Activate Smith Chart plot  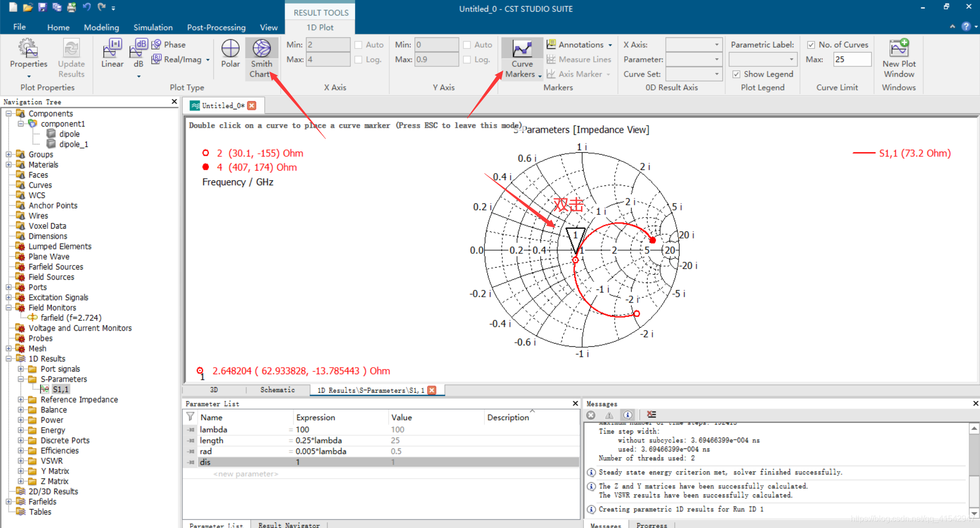point(262,58)
